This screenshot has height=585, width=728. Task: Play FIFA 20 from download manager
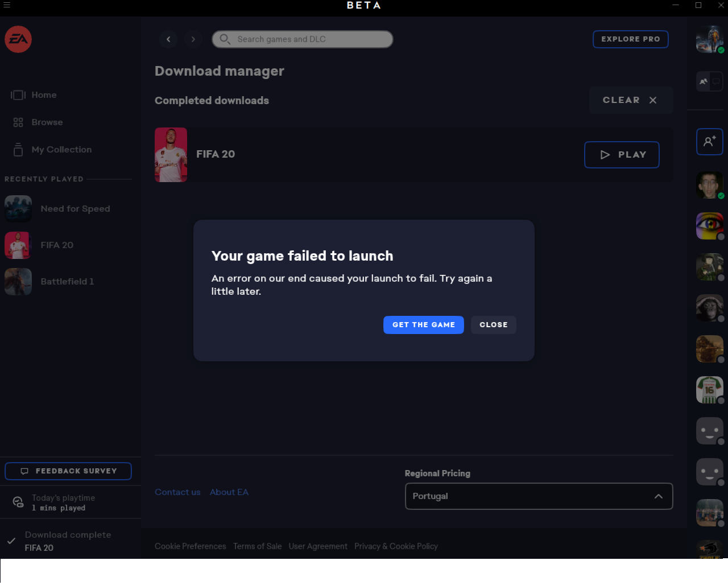[x=622, y=155]
